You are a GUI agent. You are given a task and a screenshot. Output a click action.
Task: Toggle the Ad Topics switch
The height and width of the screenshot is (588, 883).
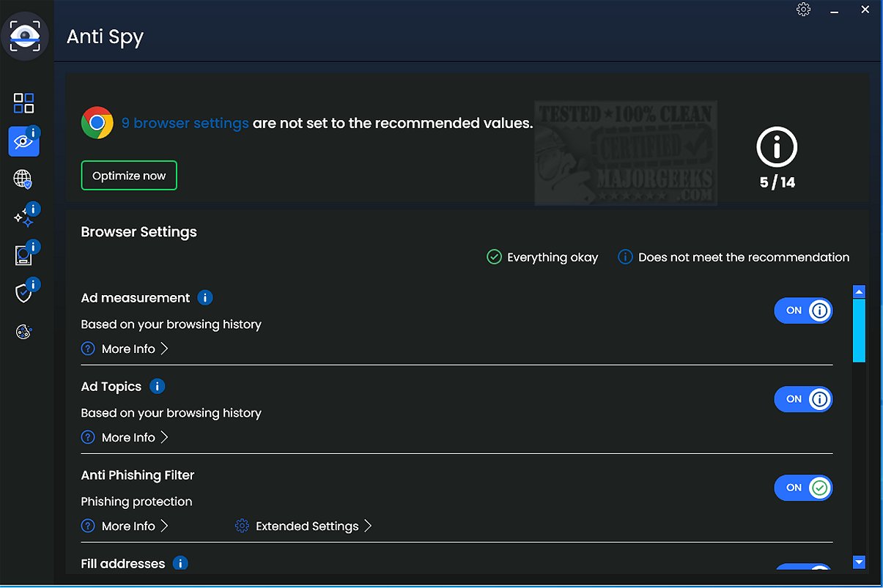coord(803,399)
